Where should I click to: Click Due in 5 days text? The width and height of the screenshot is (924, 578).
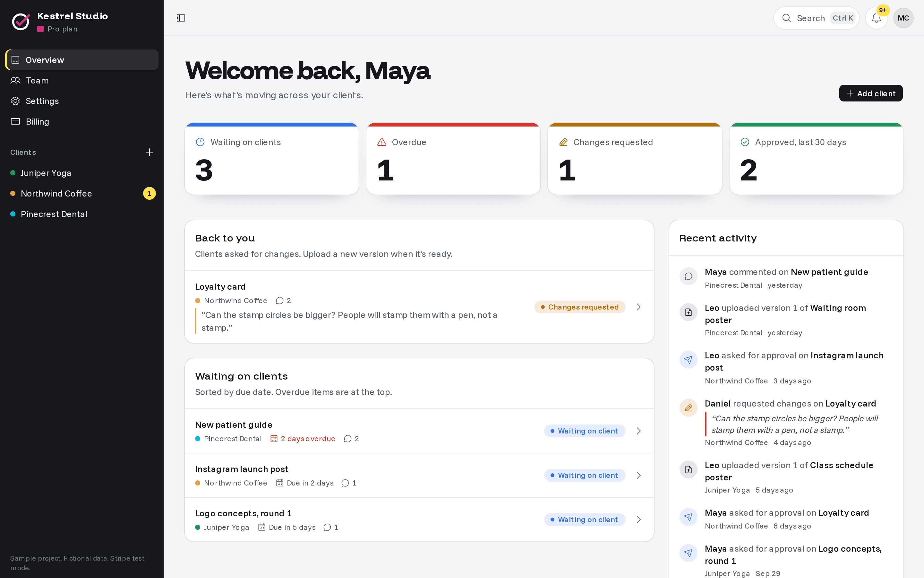coord(292,527)
